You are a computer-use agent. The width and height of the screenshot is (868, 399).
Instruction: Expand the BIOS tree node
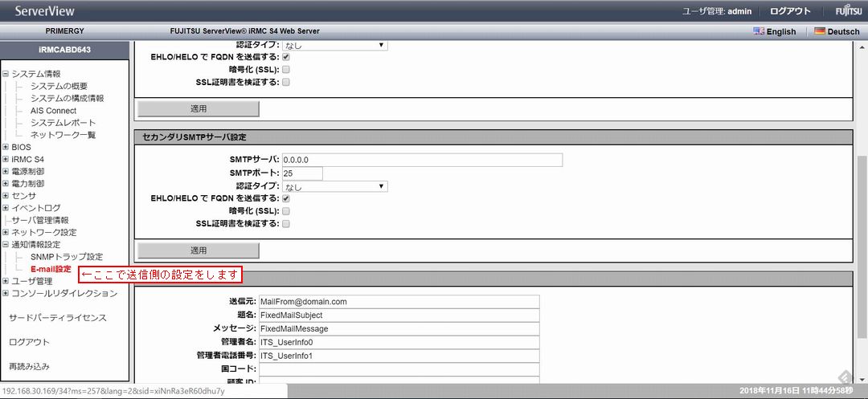coord(6,147)
